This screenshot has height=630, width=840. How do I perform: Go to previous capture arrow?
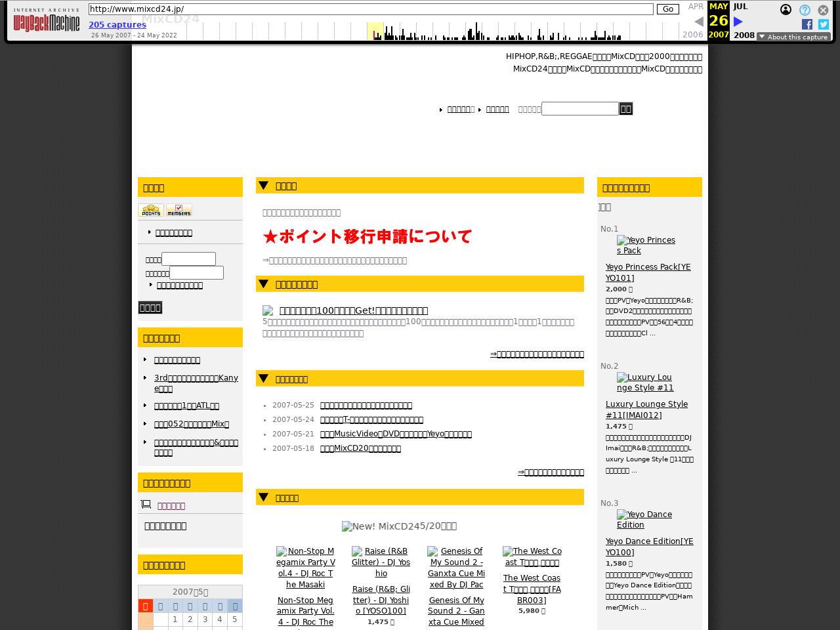tap(699, 22)
